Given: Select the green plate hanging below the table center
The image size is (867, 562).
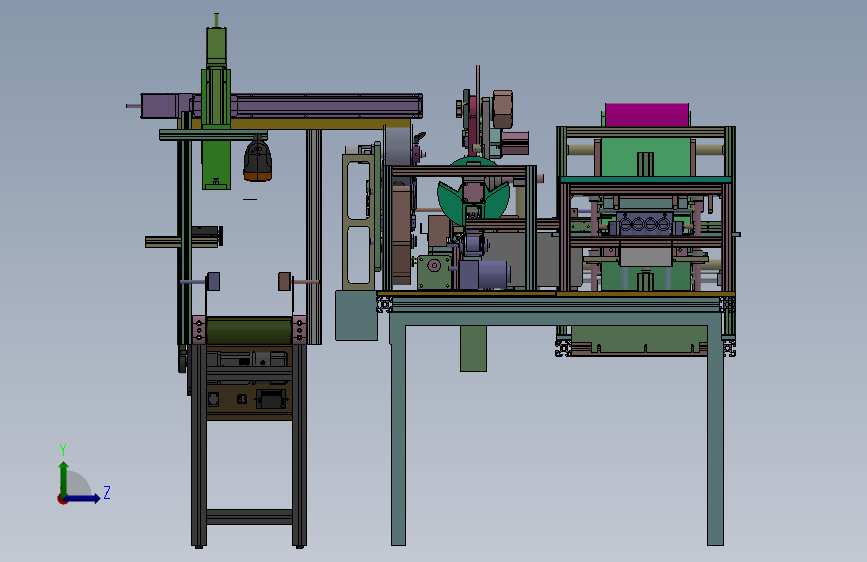Looking at the screenshot, I should point(473,348).
